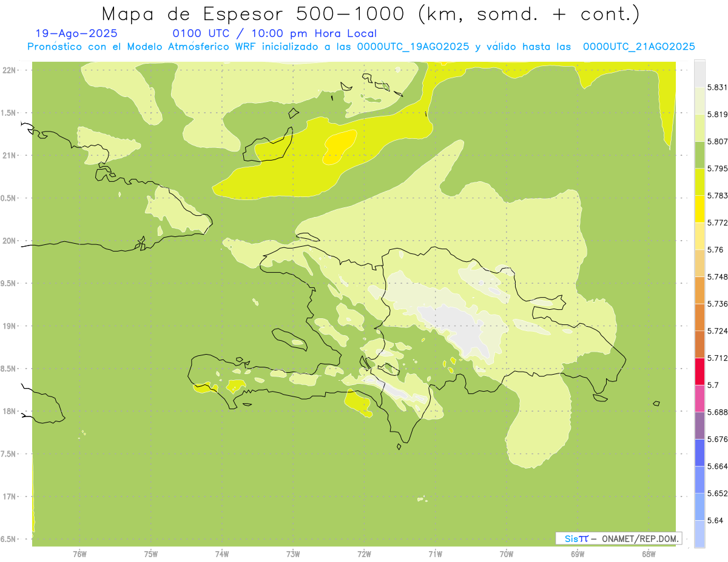728x562 pixels.
Task: Click the longitude label '70W'
Action: pos(507,554)
